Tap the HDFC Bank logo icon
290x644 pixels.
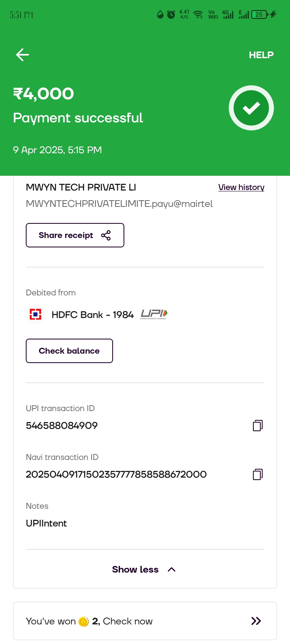click(x=35, y=314)
